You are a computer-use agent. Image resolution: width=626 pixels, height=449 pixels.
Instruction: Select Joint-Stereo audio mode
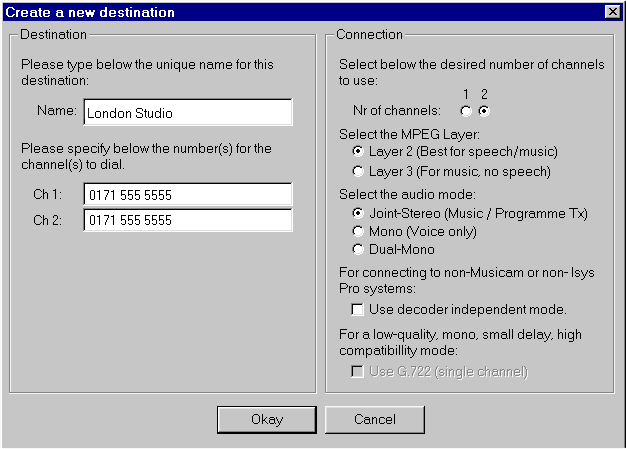pyautogui.click(x=358, y=213)
